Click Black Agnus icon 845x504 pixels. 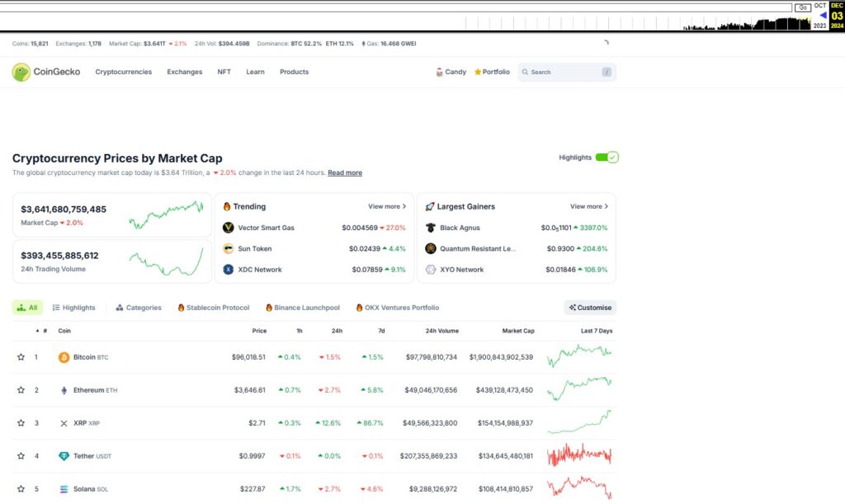click(431, 228)
